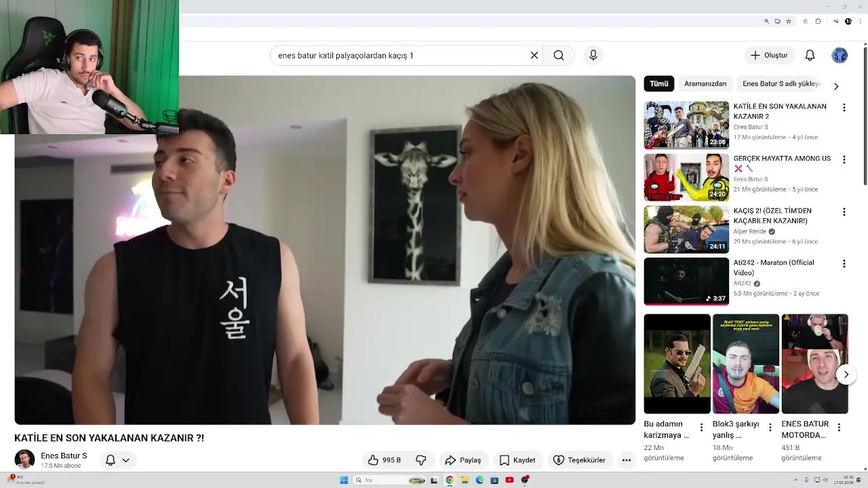The image size is (868, 488).
Task: Open options for GERÇEK HAYATTA AMONG US
Action: pos(844,160)
